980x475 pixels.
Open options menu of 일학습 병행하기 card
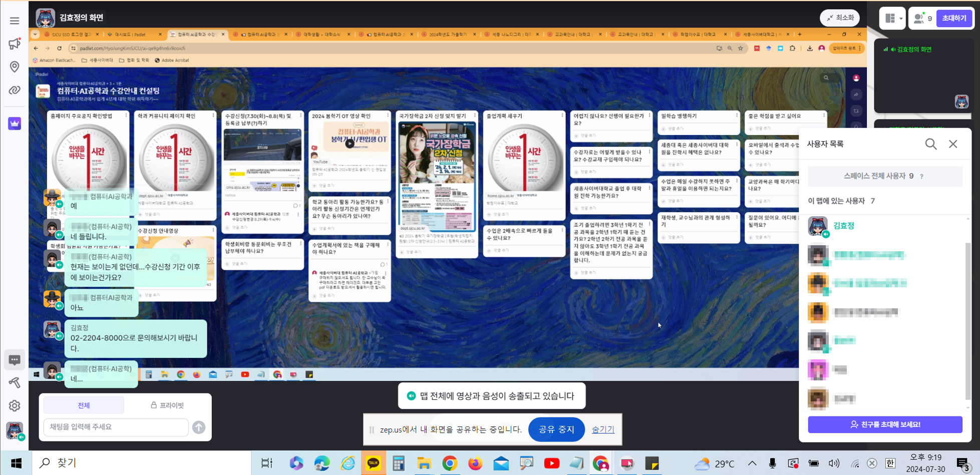[x=737, y=115]
